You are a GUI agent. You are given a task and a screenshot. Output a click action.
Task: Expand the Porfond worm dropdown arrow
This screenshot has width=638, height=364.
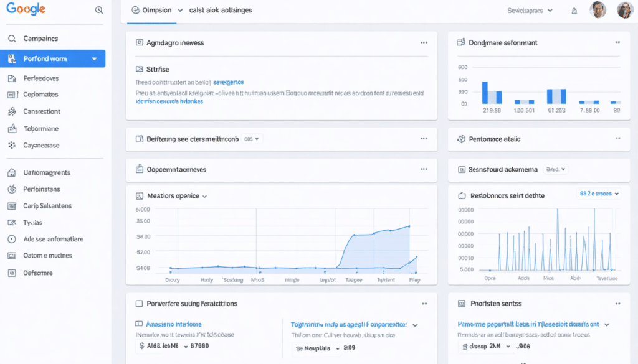tap(95, 59)
